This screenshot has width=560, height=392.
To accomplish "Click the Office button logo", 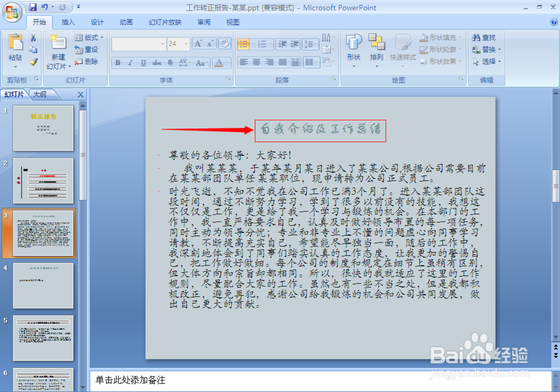I will pos(12,12).
